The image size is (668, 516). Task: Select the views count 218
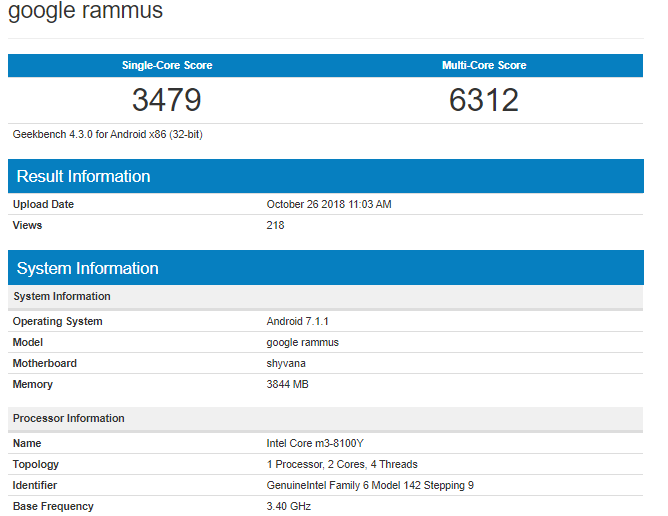coord(275,225)
